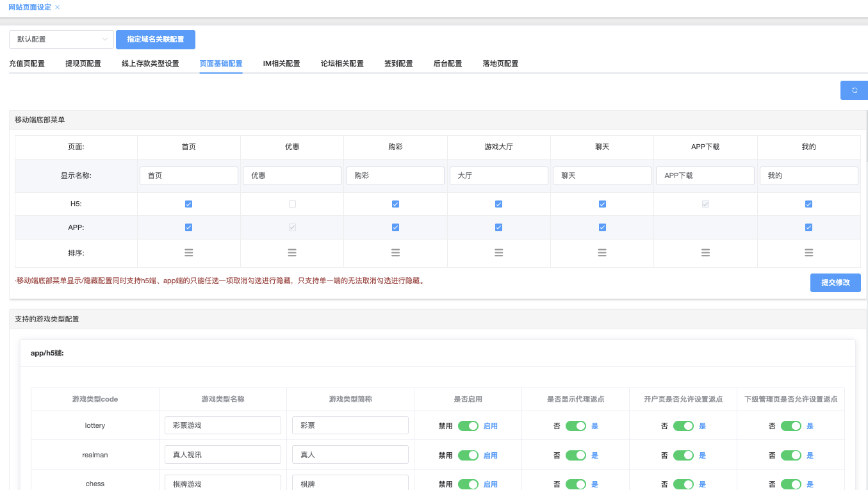
Task: Click the sort handle icon under 优惠 column
Action: pos(292,253)
